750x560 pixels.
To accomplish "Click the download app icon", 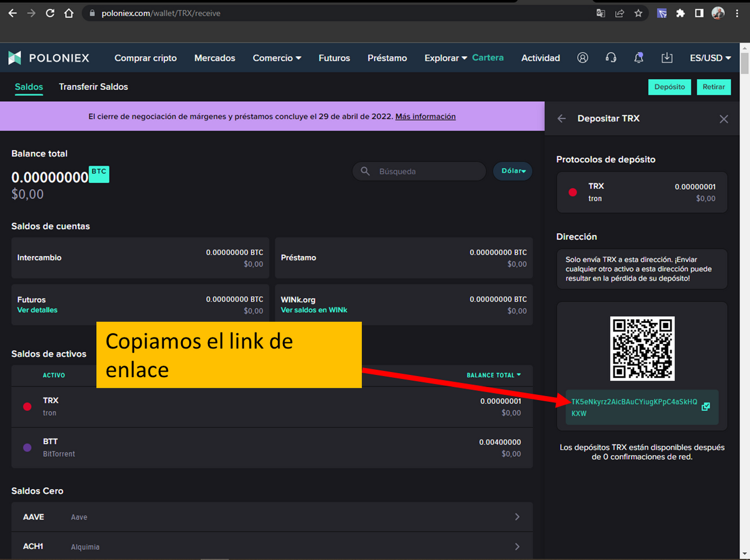I will 667,57.
